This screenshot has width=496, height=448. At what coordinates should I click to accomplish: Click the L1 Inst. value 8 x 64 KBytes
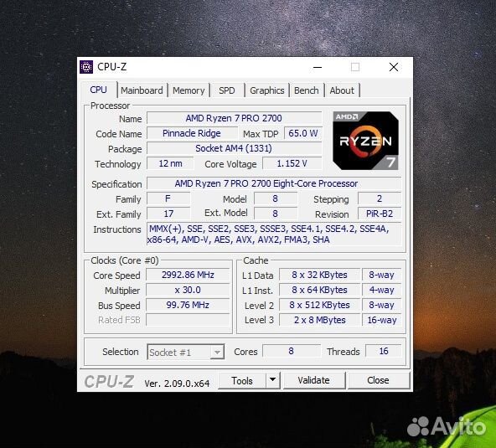[x=319, y=290]
